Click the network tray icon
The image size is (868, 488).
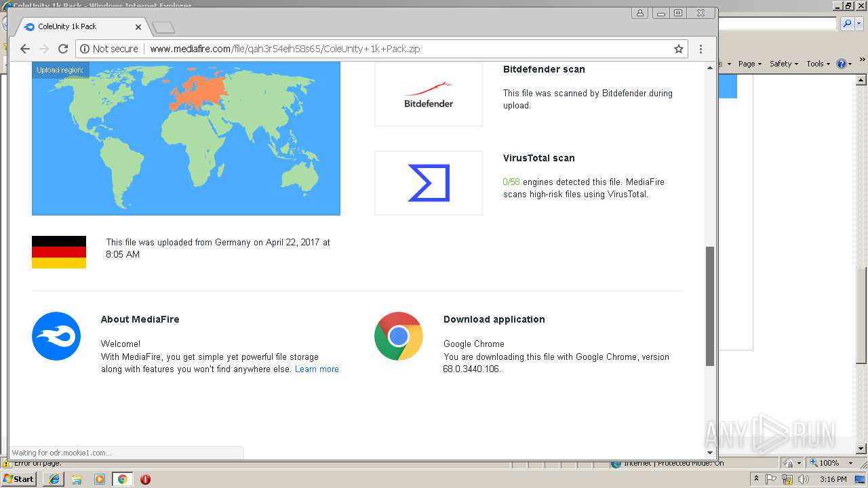point(788,479)
